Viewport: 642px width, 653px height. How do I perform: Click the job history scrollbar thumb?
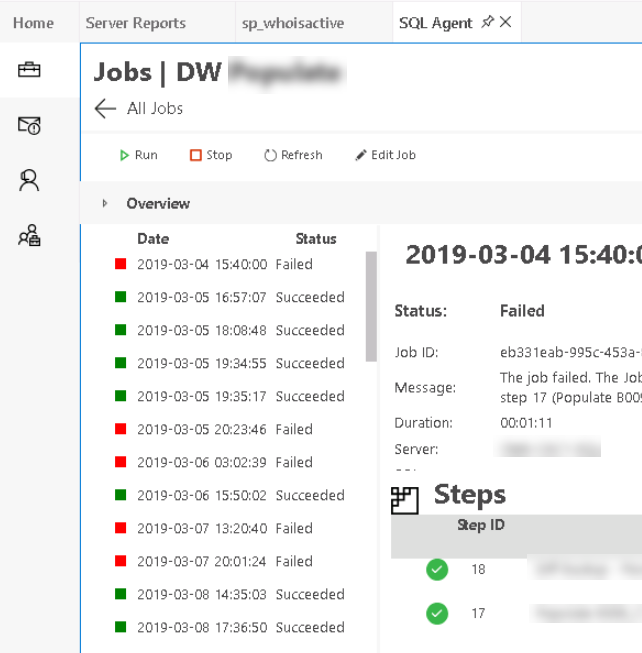[x=371, y=307]
